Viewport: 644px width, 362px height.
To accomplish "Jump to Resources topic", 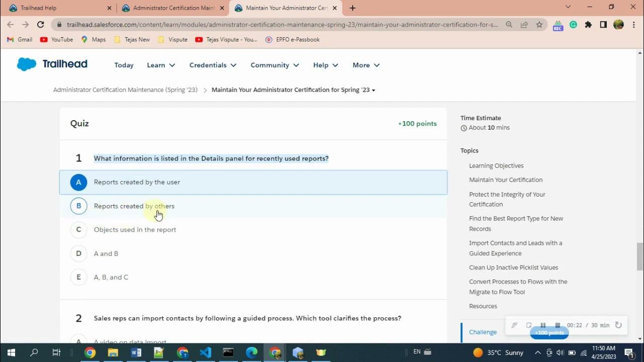I will 483,306.
